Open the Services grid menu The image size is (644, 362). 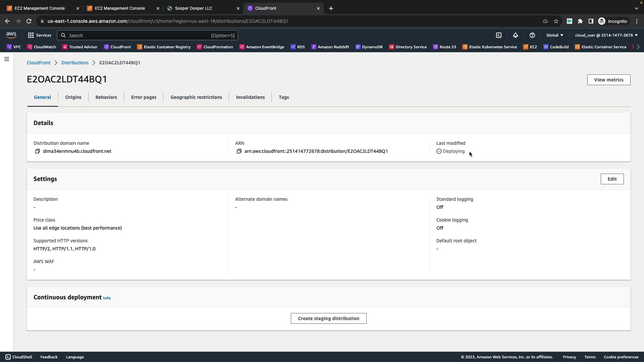pyautogui.click(x=39, y=35)
